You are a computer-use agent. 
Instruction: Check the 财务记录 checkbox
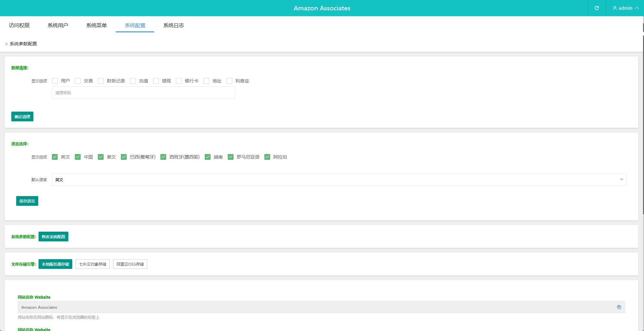101,81
